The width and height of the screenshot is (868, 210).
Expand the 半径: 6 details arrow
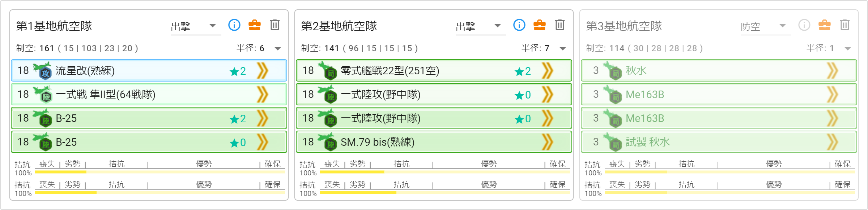(x=278, y=48)
